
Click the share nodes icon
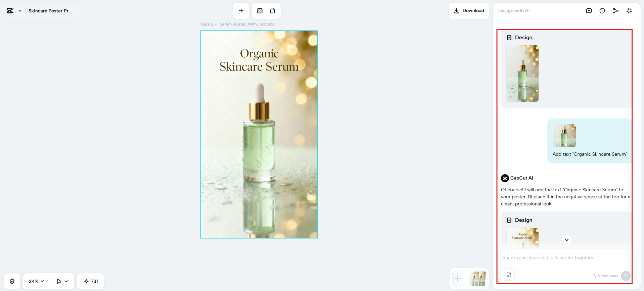pos(615,11)
